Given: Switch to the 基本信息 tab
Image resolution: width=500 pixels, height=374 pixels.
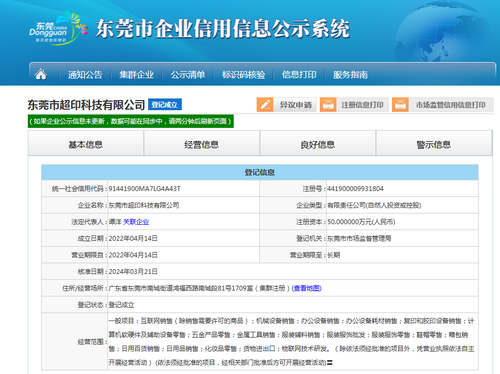Looking at the screenshot, I should click(x=86, y=145).
